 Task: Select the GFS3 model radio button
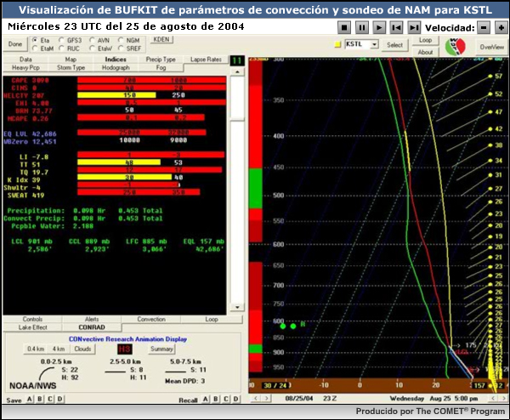pyautogui.click(x=61, y=40)
